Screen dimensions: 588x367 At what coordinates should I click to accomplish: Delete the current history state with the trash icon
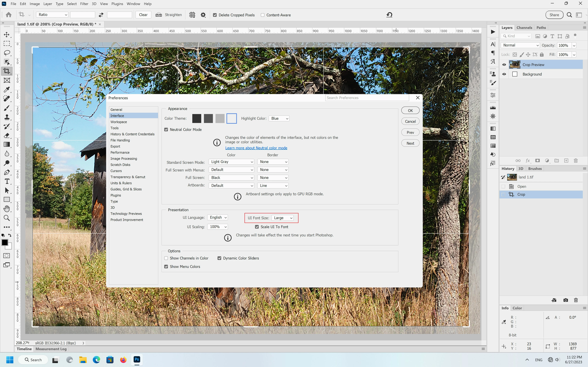576,300
